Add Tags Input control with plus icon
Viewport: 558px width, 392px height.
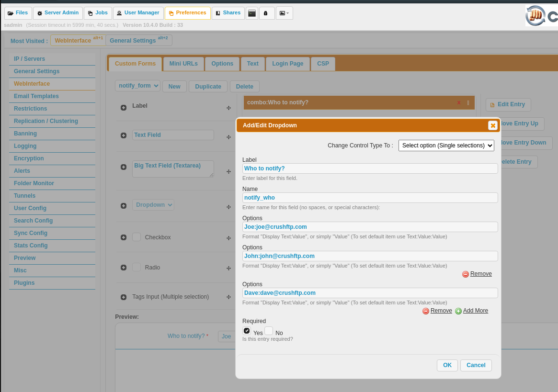coord(124,297)
